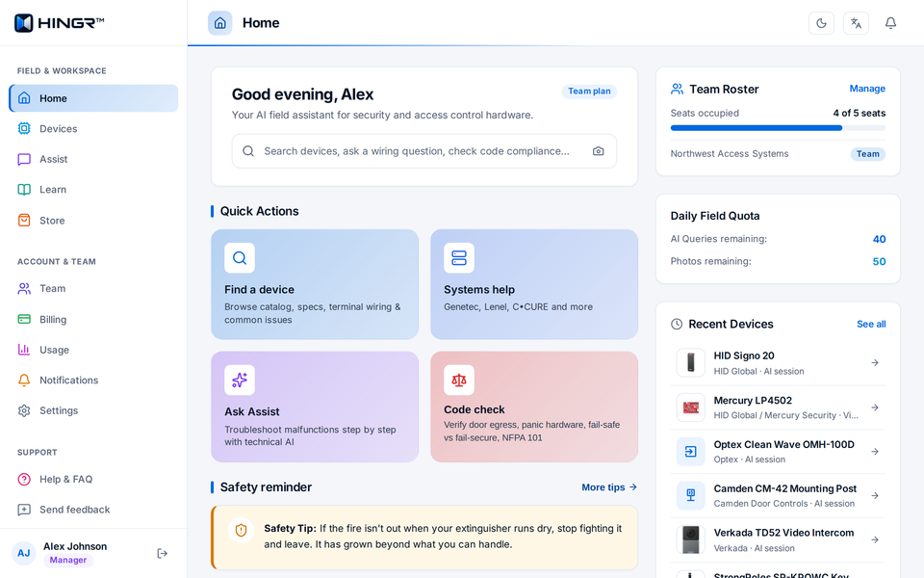Open the Optex Clean Wave OMH-100D row
This screenshot has width=924, height=578.
click(x=778, y=451)
